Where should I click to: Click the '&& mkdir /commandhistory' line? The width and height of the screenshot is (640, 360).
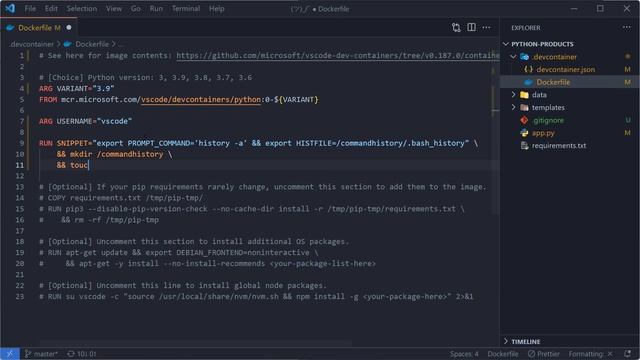114,154
